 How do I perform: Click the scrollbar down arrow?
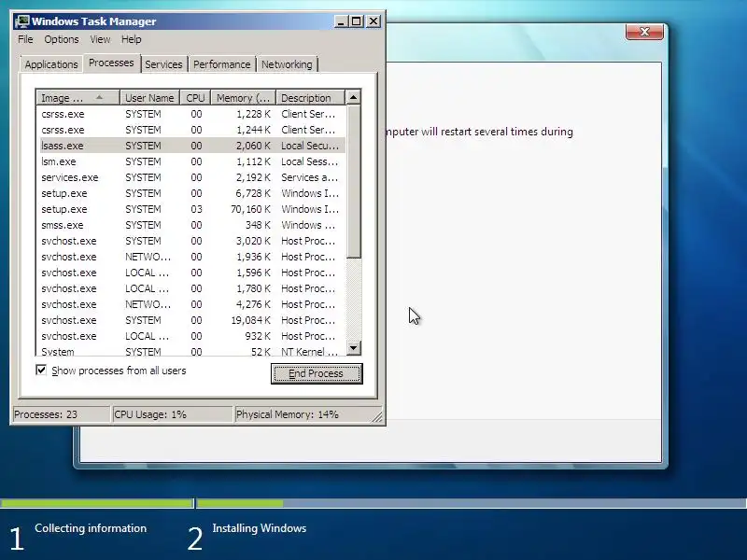tap(353, 347)
